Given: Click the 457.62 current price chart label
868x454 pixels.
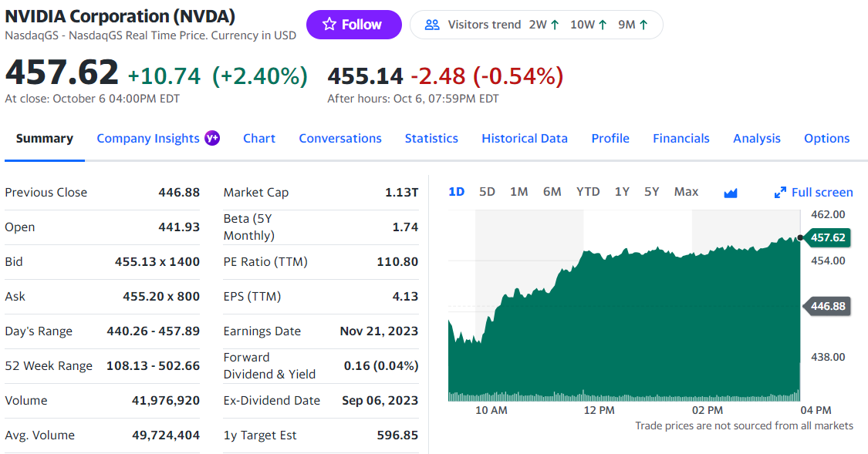Looking at the screenshot, I should pos(828,237).
